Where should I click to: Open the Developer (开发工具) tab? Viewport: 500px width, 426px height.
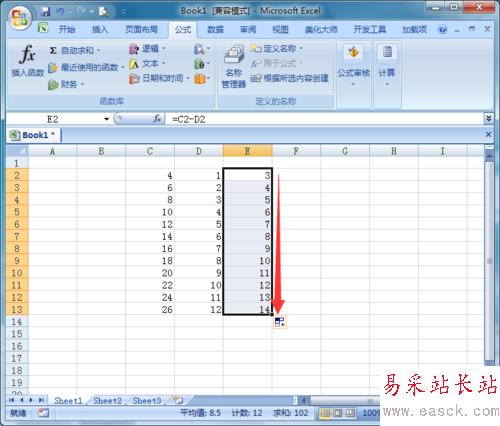tap(370, 30)
